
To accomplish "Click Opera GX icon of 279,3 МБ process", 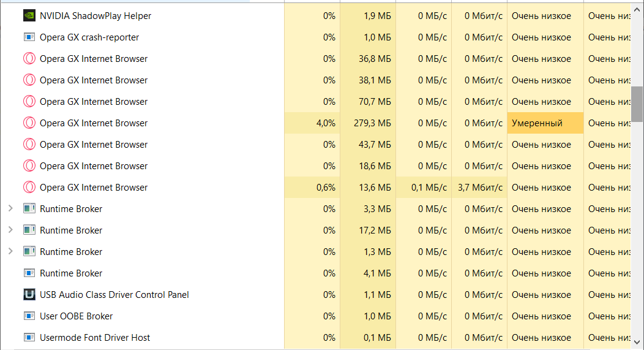I will tap(29, 123).
